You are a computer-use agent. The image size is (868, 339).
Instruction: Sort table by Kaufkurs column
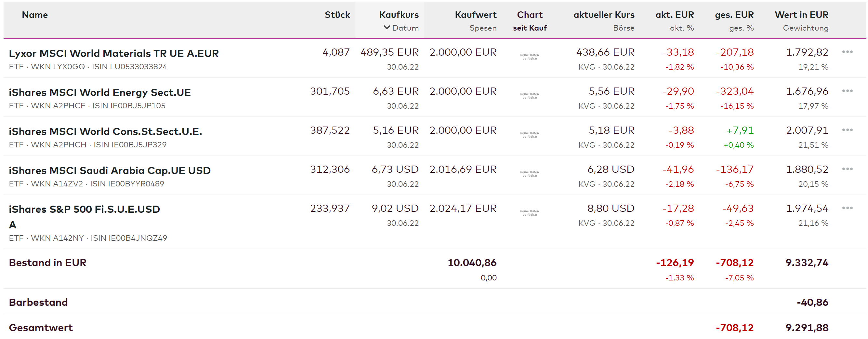(399, 15)
